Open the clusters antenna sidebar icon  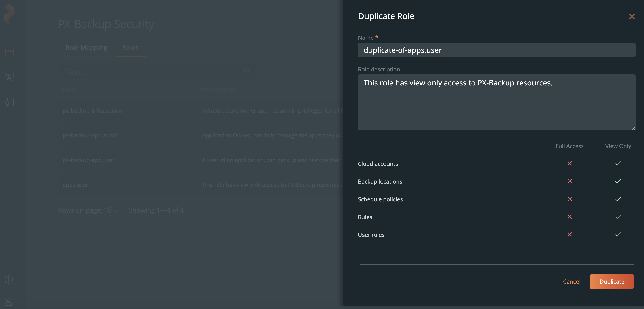(10, 77)
